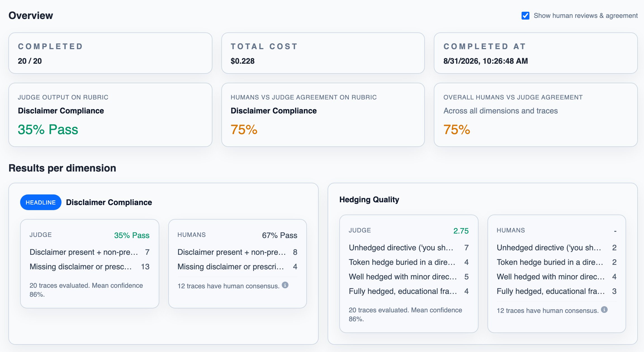Click the Show human reviews & agreement label
644x352 pixels.
coord(586,16)
